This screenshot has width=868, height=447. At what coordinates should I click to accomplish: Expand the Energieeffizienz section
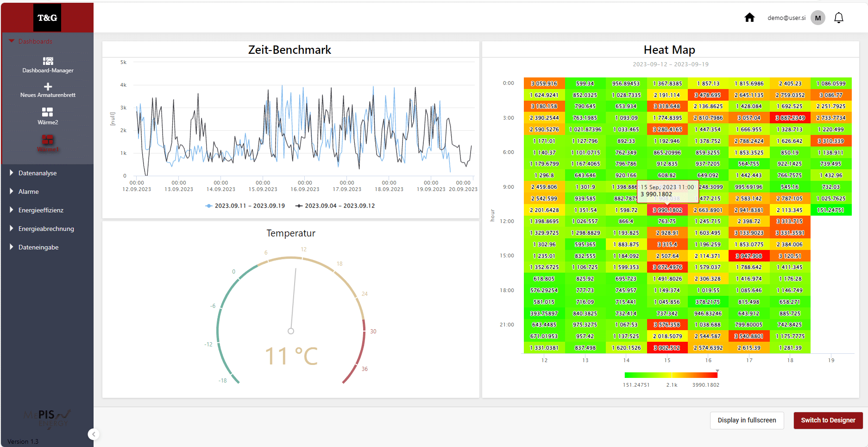click(41, 210)
